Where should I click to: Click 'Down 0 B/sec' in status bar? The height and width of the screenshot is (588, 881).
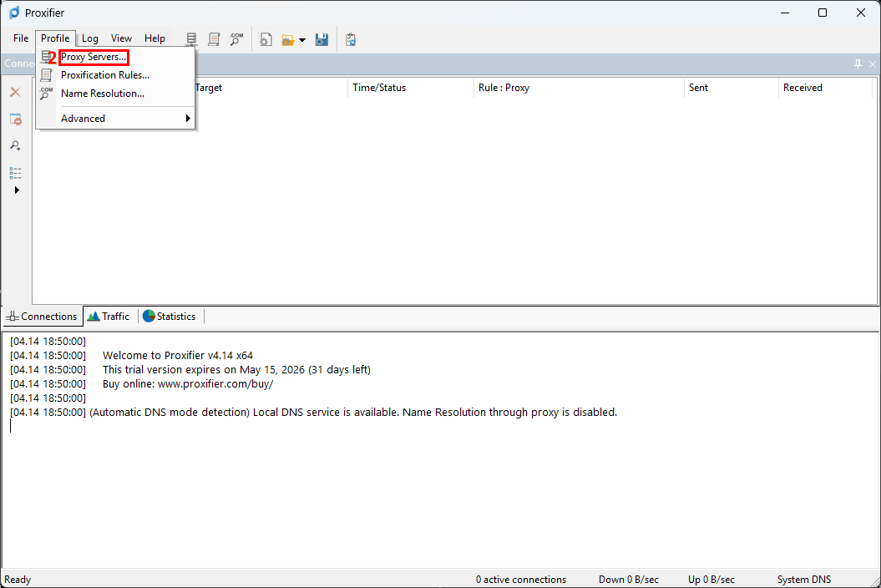tap(628, 580)
